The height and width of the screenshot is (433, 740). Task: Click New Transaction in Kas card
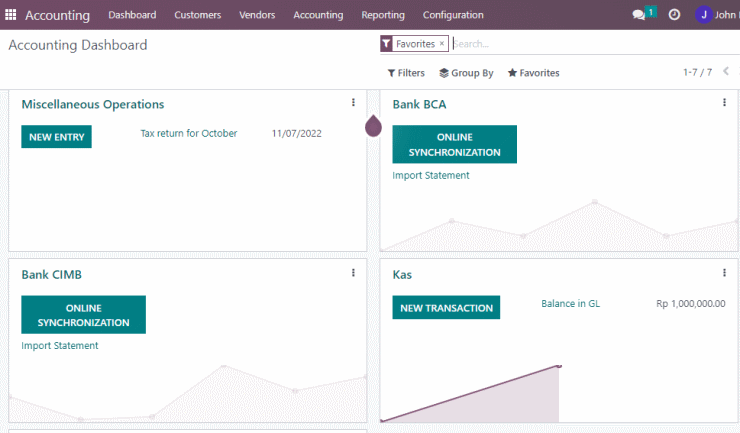coord(446,308)
